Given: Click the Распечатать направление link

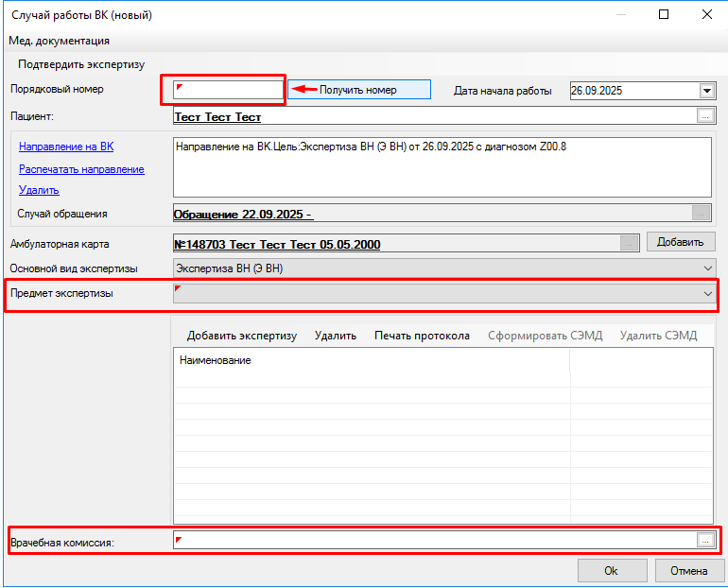Looking at the screenshot, I should [81, 169].
